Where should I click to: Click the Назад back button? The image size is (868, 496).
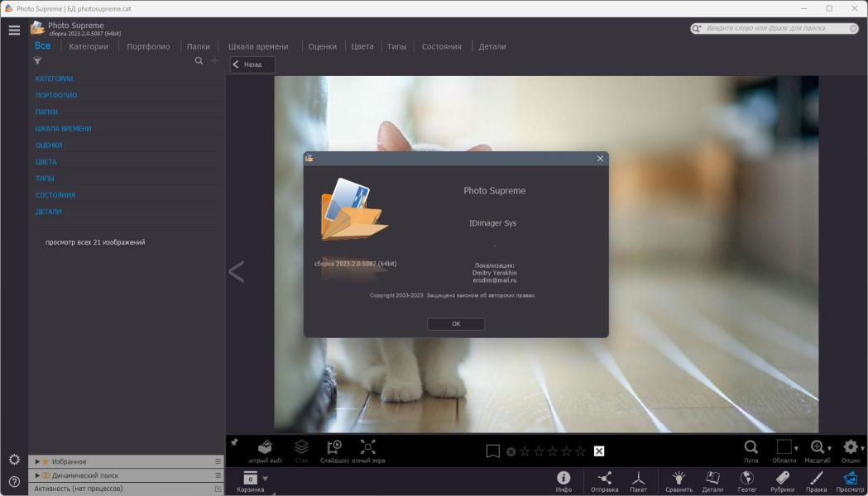(252, 64)
